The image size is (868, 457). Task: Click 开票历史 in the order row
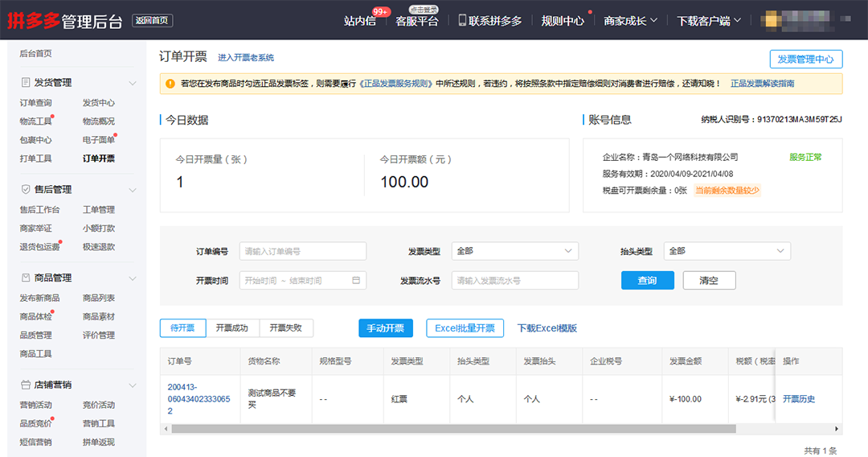pos(799,399)
